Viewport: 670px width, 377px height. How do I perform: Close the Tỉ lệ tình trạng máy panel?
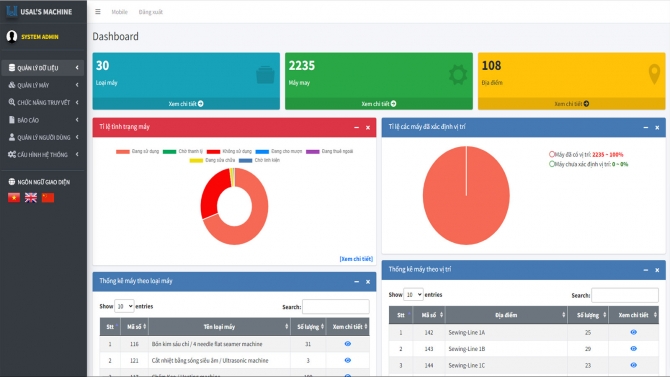[x=368, y=127]
